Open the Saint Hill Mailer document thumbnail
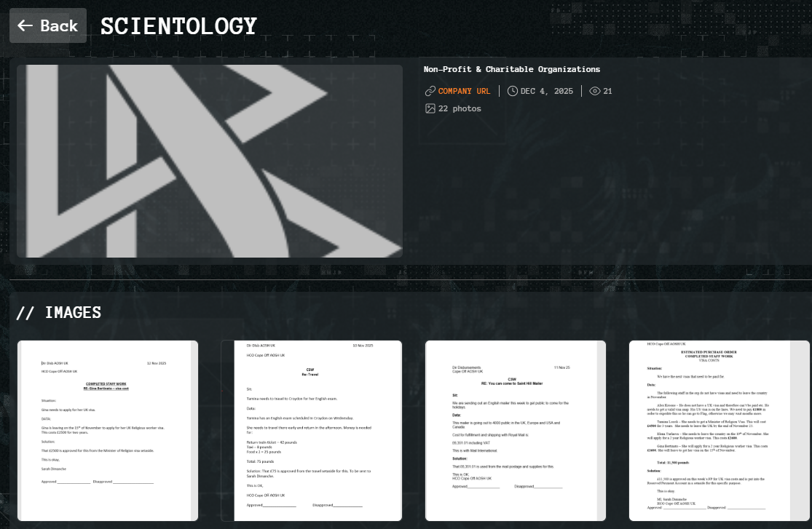 [x=516, y=431]
